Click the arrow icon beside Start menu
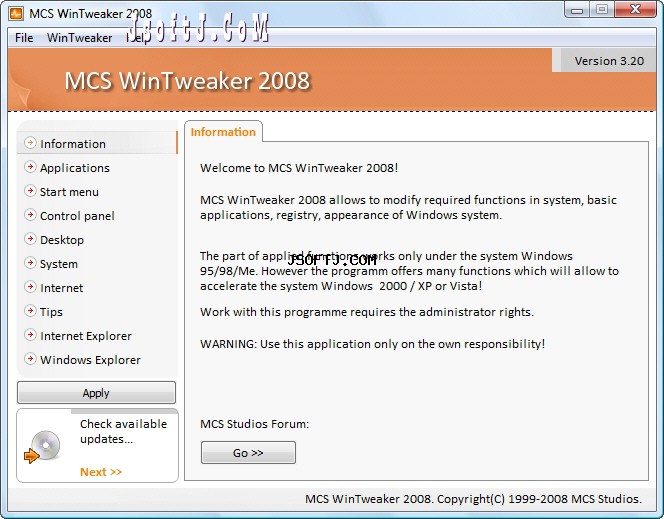Viewport: 664px width, 519px height. (30, 191)
